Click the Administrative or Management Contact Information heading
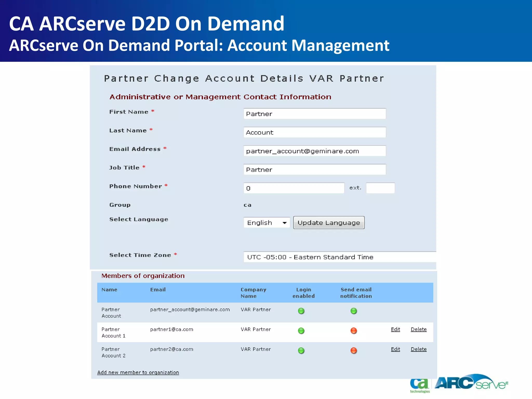 coord(220,97)
